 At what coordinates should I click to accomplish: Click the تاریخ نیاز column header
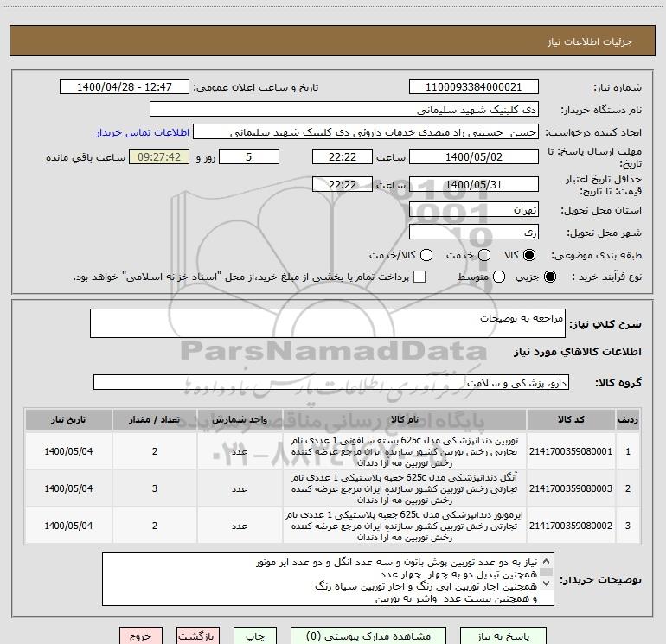tap(68, 419)
